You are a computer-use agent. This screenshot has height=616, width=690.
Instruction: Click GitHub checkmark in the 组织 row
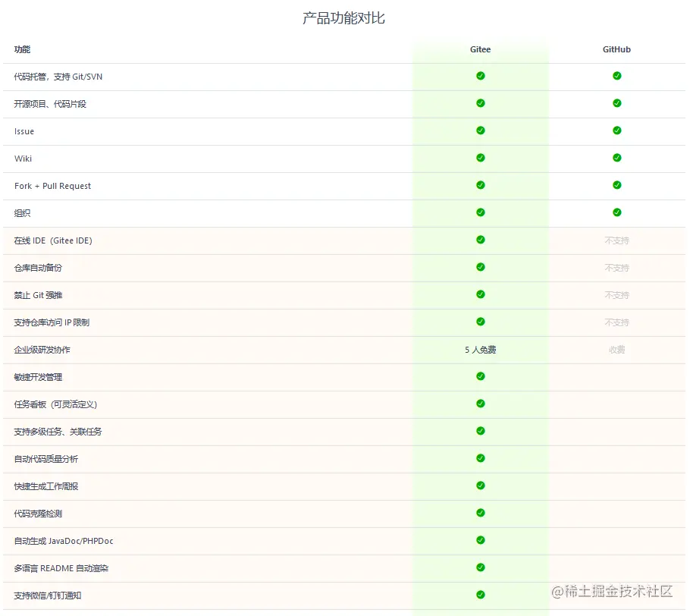[x=617, y=212]
